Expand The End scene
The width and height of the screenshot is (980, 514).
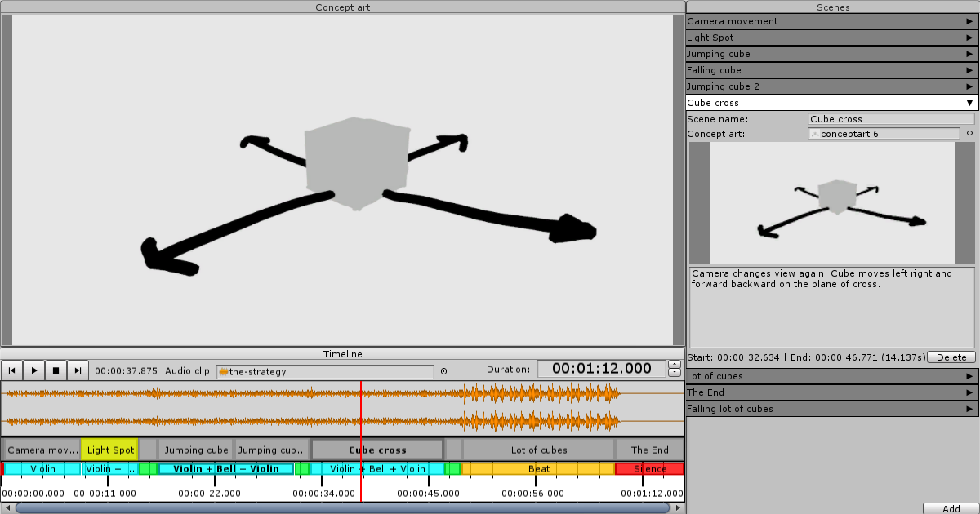pyautogui.click(x=970, y=392)
